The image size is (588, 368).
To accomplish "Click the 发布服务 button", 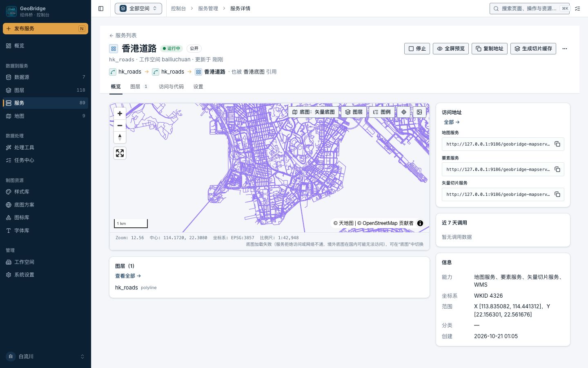I will pos(45,29).
